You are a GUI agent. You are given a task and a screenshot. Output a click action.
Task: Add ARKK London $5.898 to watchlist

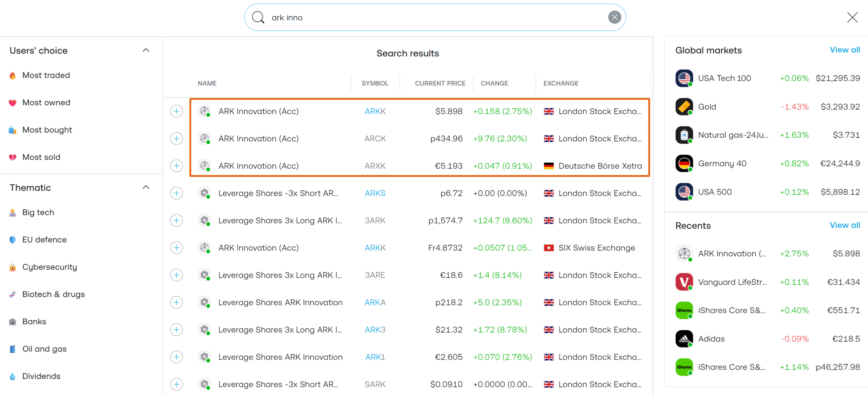click(176, 111)
